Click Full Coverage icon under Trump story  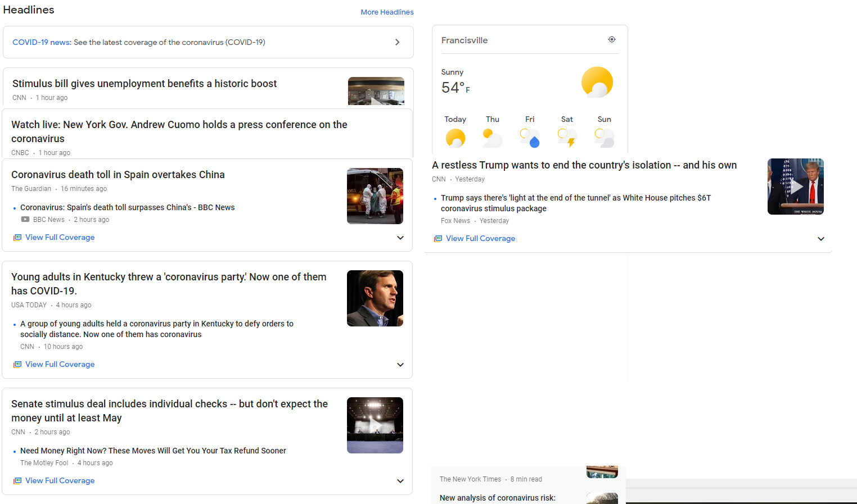(438, 239)
